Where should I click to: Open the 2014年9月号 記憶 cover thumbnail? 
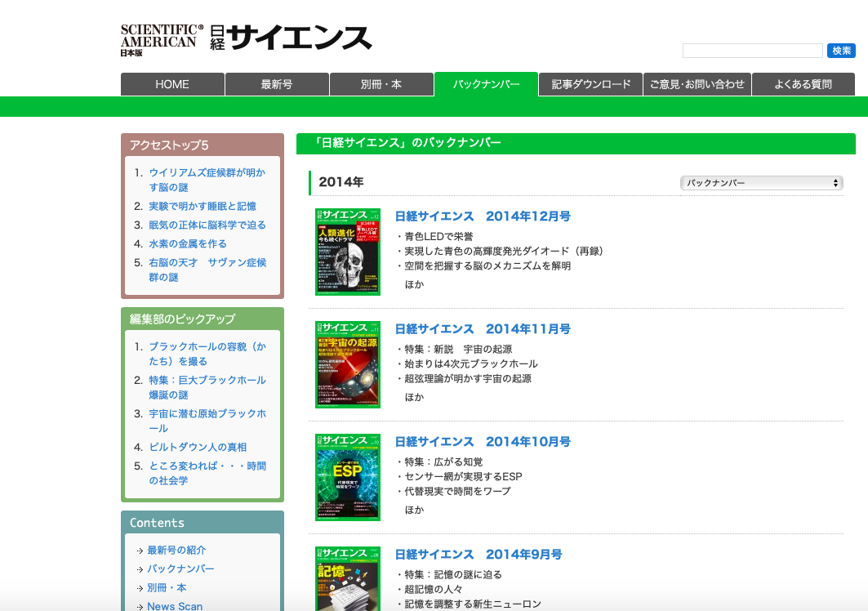(348, 579)
